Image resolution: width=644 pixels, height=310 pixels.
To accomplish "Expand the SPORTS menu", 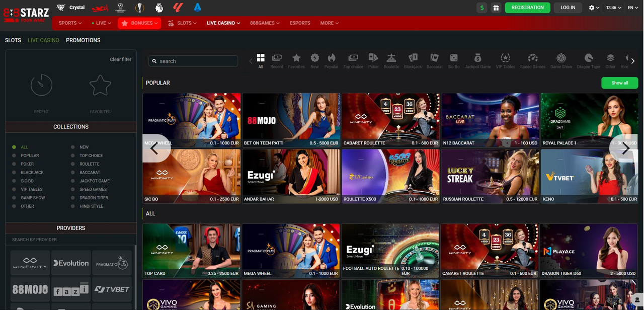I will pos(70,23).
